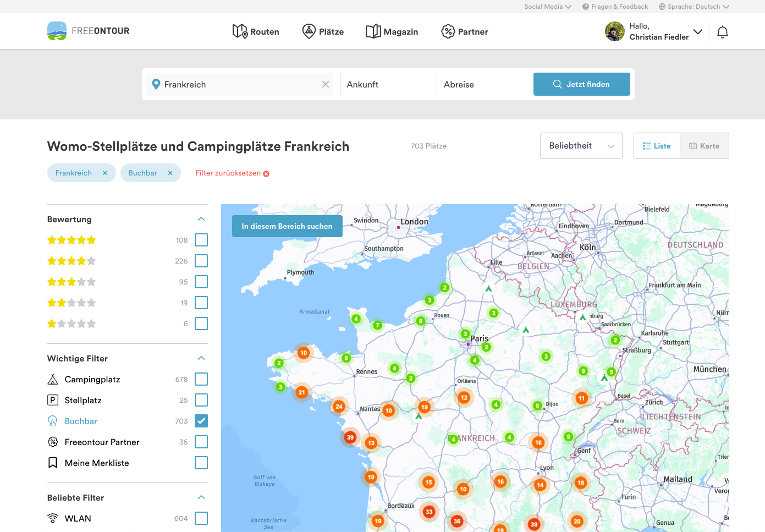Open the notifications bell
The width and height of the screenshot is (765, 532).
[723, 32]
